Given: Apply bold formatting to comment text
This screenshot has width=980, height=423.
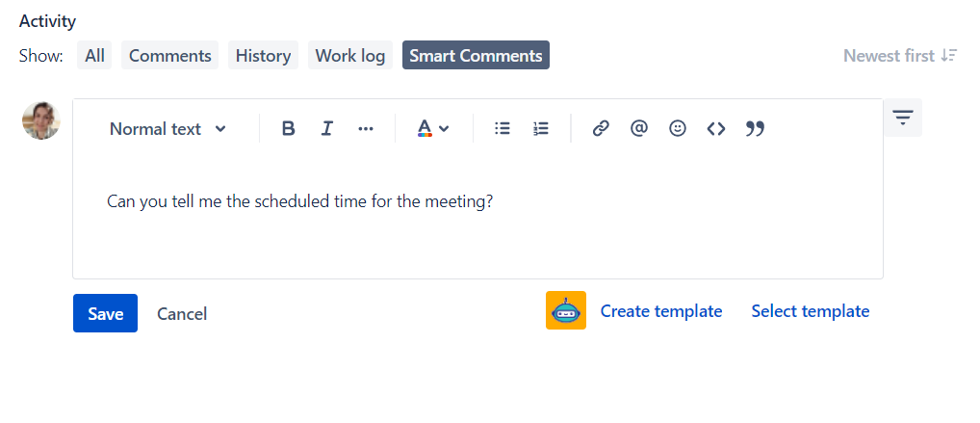Looking at the screenshot, I should coord(288,128).
